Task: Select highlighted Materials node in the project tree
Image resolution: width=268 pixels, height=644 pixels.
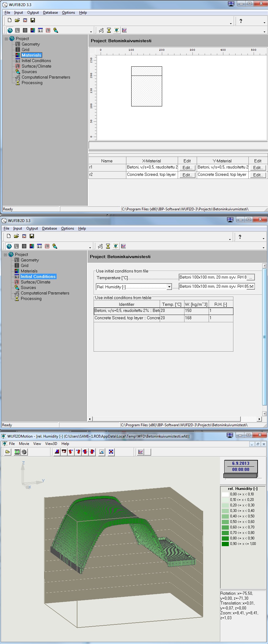Action: pyautogui.click(x=31, y=55)
